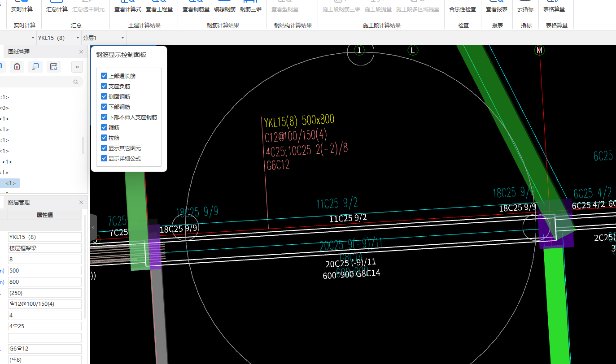Click the save drawing icon in 图纸管理
Image resolution: width=616 pixels, height=364 pixels.
tap(53, 67)
